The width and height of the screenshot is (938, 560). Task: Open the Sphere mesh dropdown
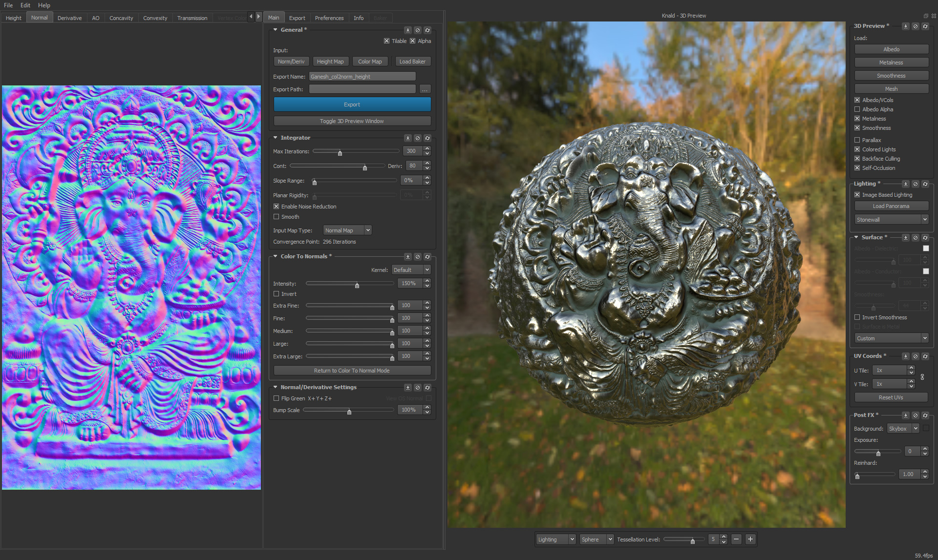[x=597, y=539]
